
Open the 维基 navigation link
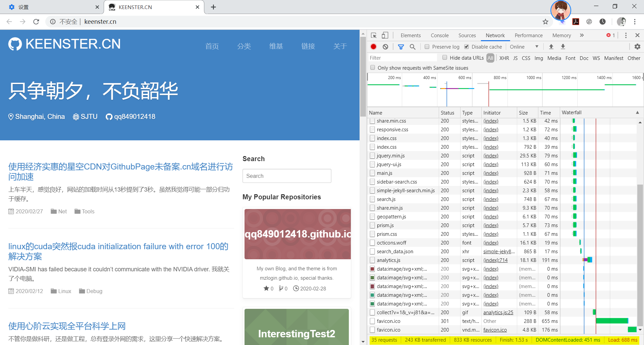(276, 46)
